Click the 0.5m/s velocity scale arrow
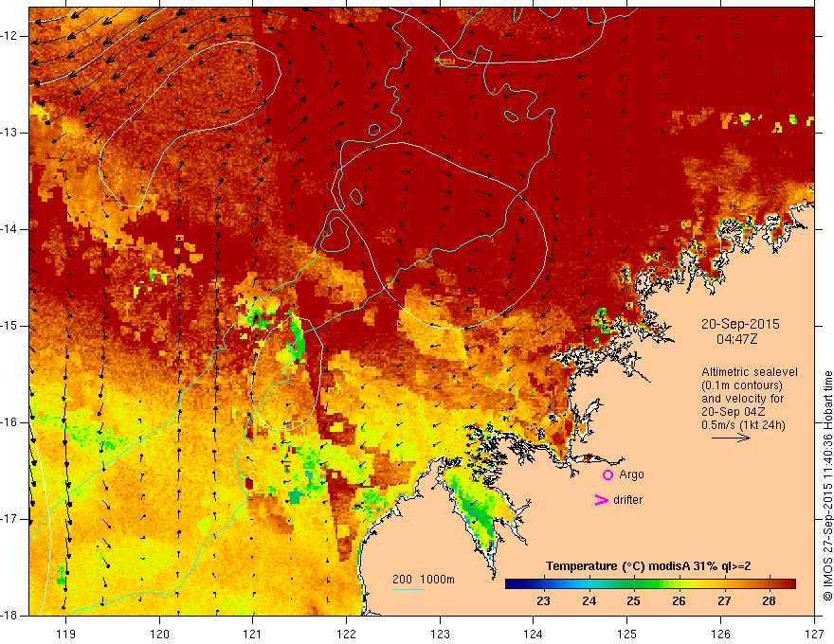 (x=731, y=438)
